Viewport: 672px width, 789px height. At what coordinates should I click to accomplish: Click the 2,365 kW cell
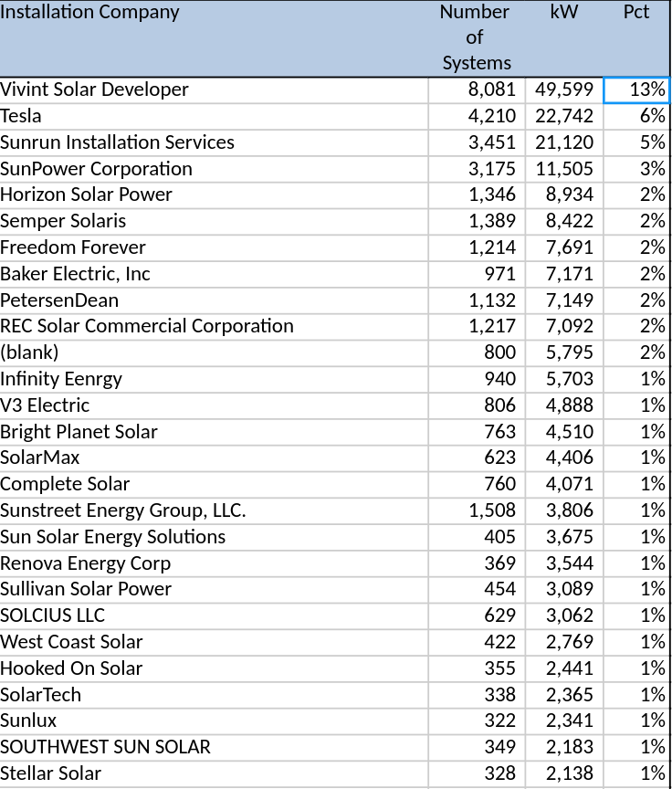click(564, 694)
